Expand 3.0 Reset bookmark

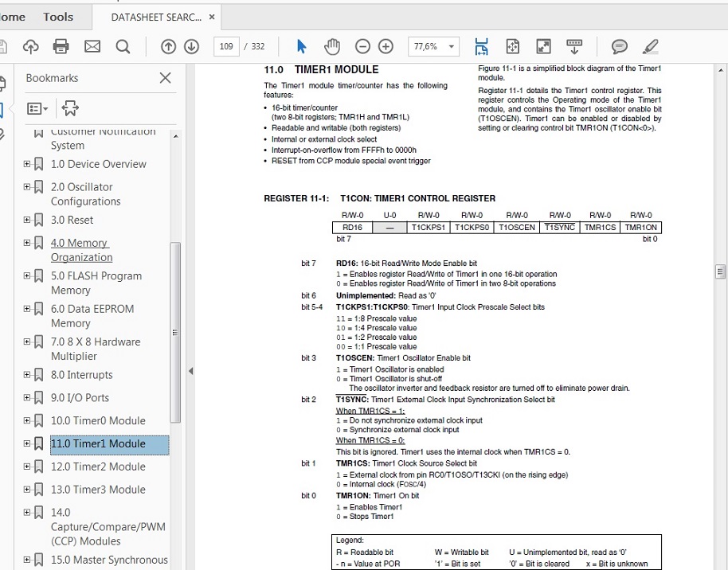coord(27,220)
